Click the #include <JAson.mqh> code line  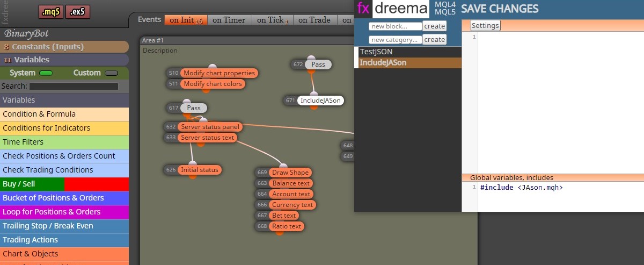(x=521, y=188)
